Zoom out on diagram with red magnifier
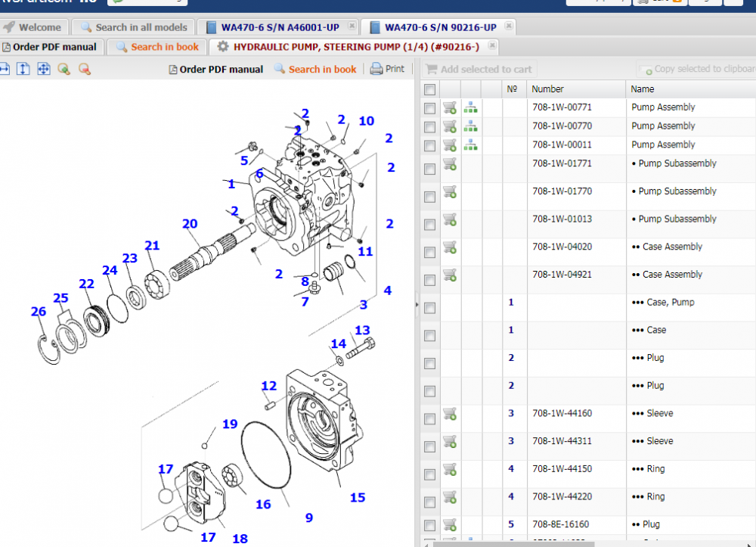 (x=84, y=69)
